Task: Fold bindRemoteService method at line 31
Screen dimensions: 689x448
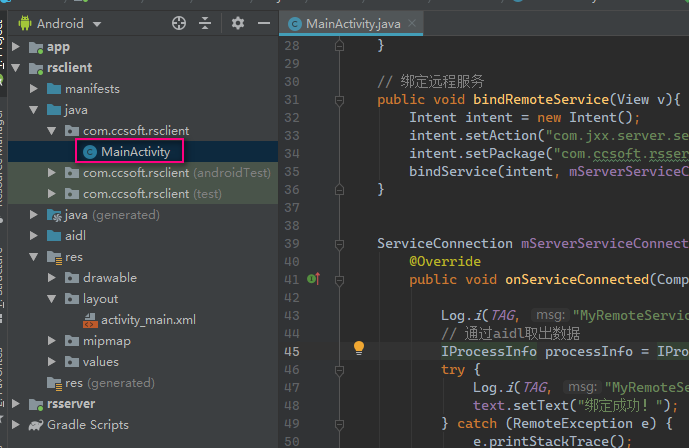Action: click(x=339, y=101)
